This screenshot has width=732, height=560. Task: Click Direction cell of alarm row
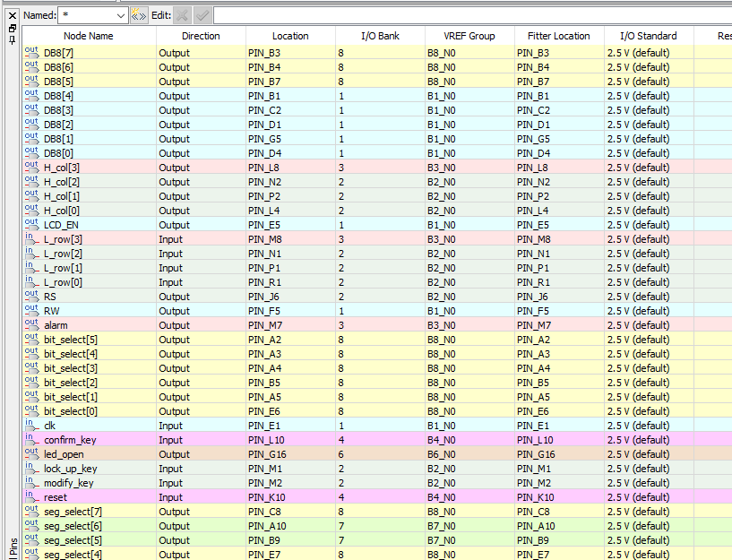tap(201, 325)
